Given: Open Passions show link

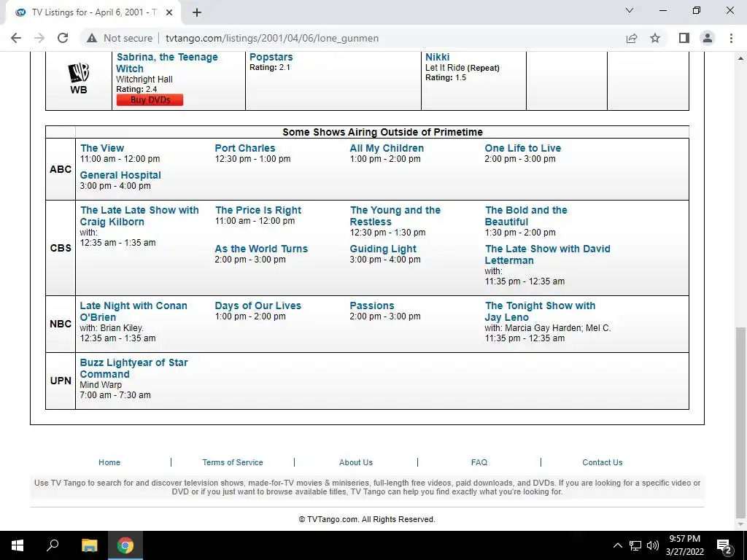Looking at the screenshot, I should point(372,306).
